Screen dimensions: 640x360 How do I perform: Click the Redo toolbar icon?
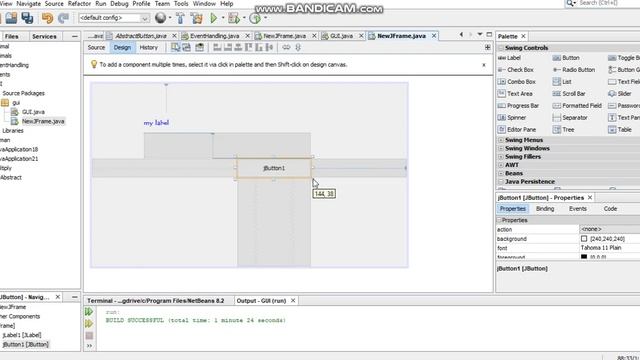tap(63, 18)
